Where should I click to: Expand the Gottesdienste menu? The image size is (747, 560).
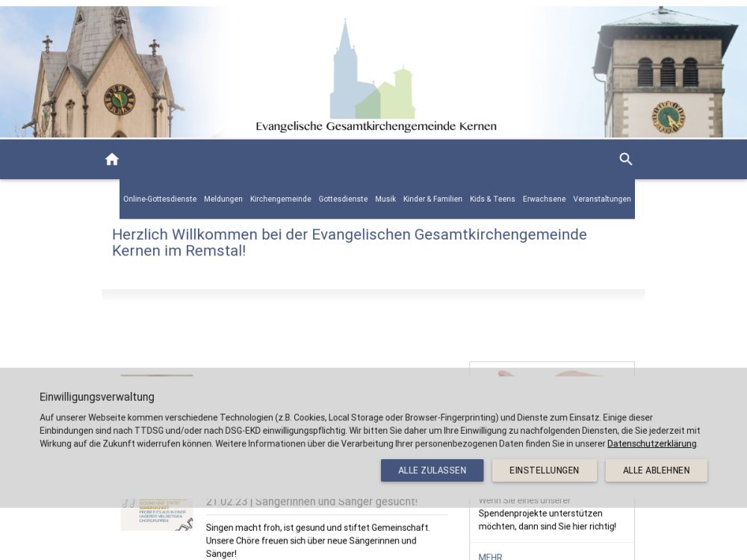pyautogui.click(x=343, y=199)
